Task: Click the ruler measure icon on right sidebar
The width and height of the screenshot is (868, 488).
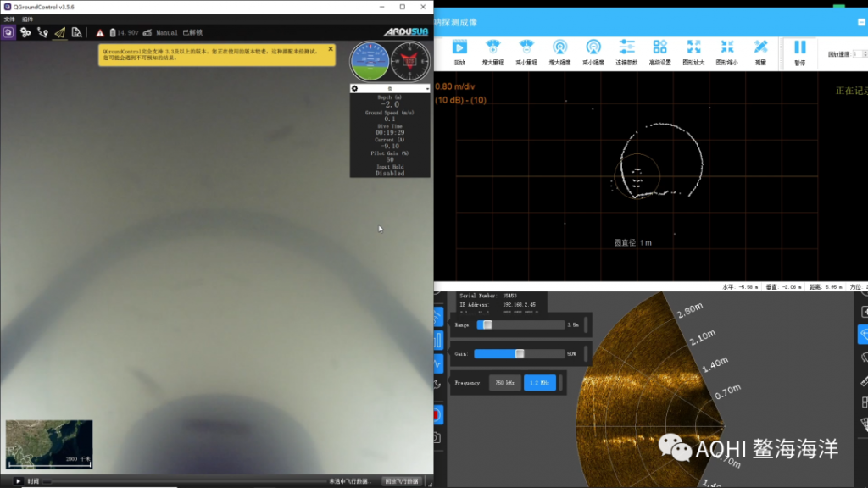Action: [x=864, y=380]
